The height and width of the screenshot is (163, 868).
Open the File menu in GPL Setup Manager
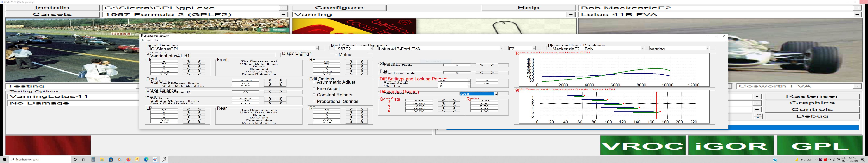[x=142, y=40]
